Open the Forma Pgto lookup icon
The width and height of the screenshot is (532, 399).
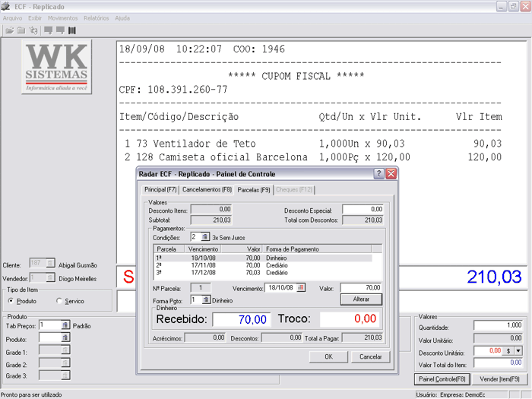[205, 300]
